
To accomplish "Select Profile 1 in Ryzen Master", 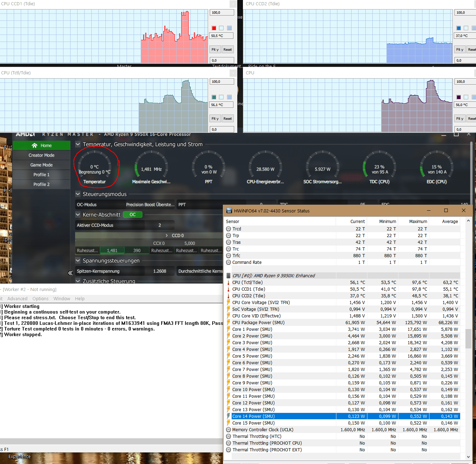I will pyautogui.click(x=41, y=174).
